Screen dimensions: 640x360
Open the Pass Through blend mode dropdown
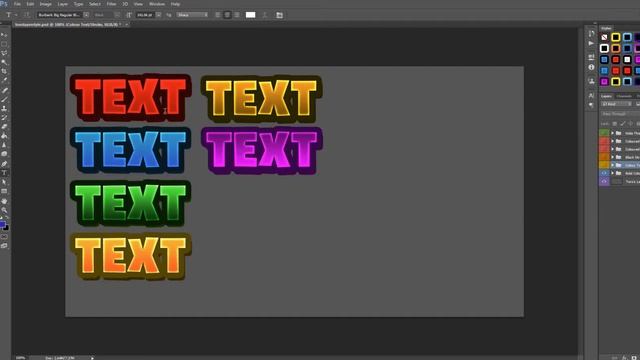coord(620,114)
